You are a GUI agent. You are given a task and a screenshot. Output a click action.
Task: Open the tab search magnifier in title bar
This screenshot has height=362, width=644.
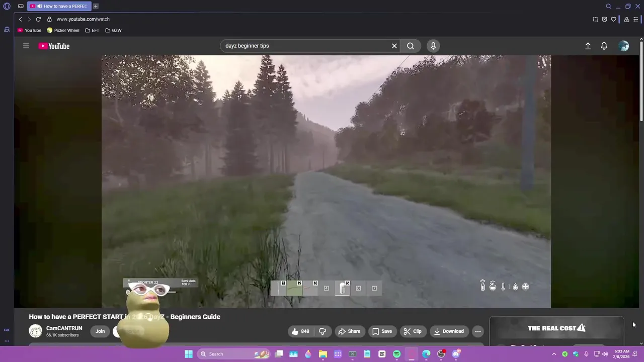(x=608, y=6)
